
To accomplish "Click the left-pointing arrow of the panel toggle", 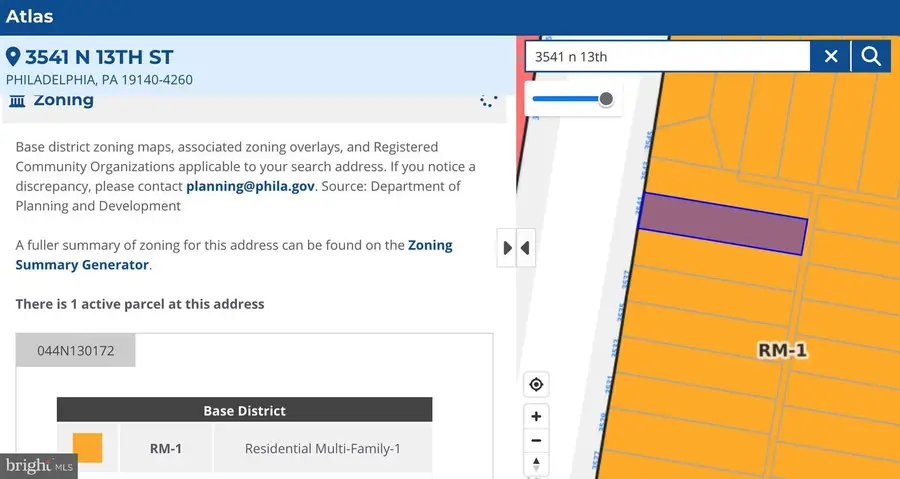I will click(526, 248).
